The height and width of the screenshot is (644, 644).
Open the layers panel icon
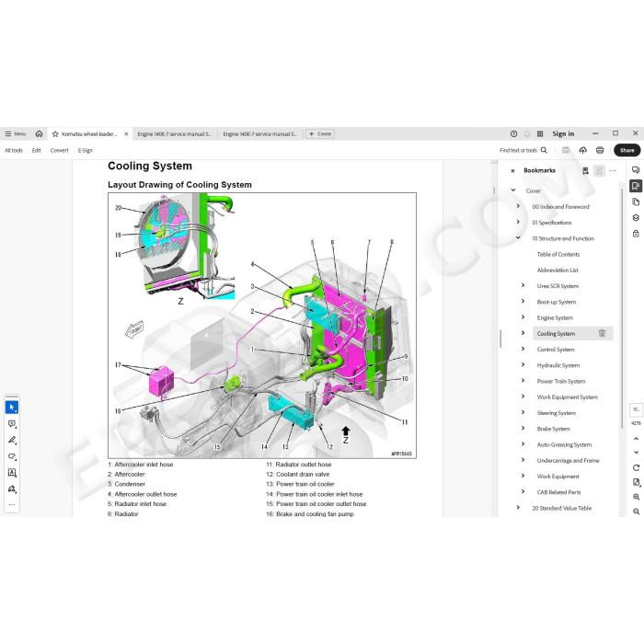636,218
